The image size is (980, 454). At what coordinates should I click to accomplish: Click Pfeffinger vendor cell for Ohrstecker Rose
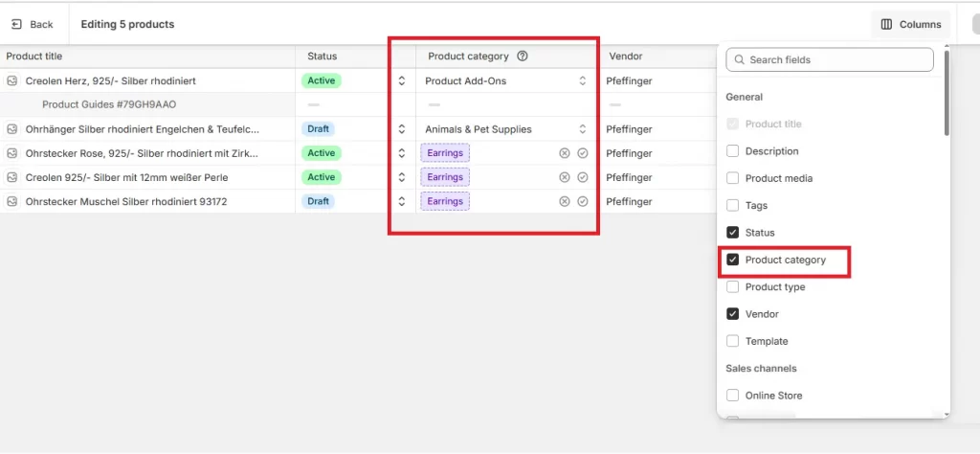click(x=629, y=153)
